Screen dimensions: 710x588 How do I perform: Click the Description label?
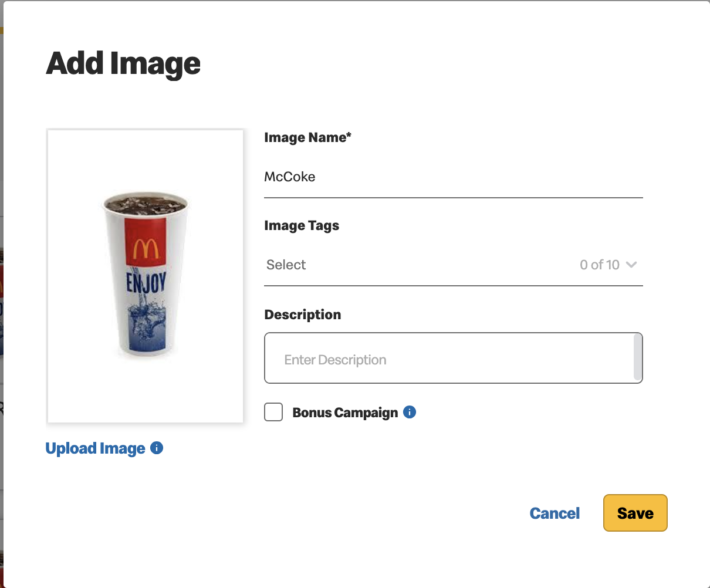click(x=303, y=315)
